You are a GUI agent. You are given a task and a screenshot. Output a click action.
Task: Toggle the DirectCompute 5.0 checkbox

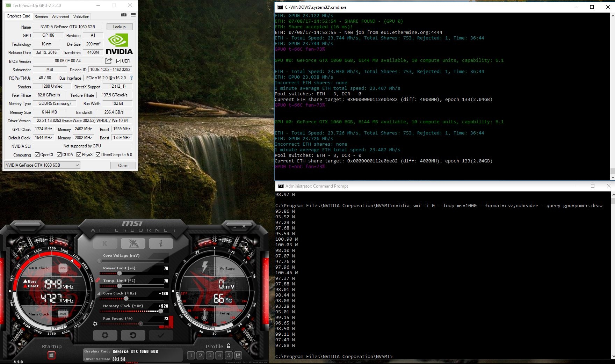(98, 154)
